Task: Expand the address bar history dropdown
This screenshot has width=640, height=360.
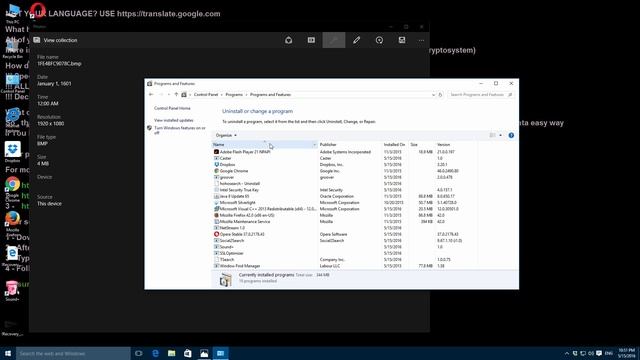Action: coord(433,95)
